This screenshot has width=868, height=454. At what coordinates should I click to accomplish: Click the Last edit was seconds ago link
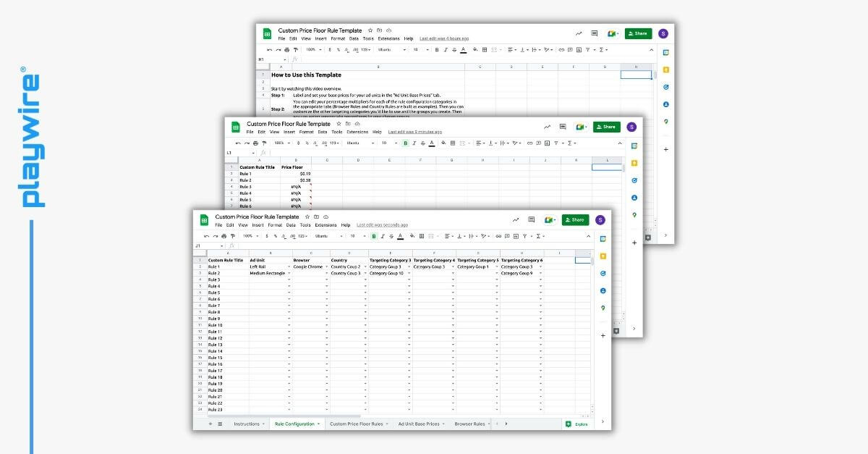point(382,225)
